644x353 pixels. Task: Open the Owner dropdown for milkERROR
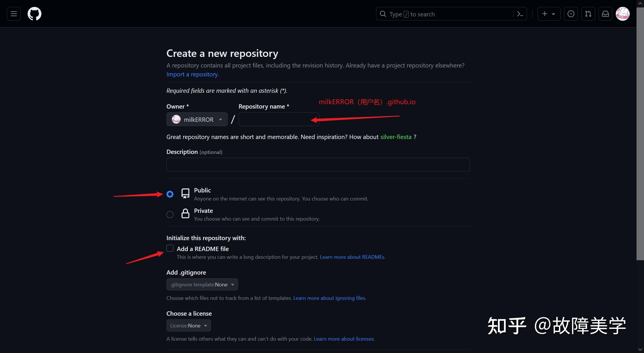(x=197, y=119)
